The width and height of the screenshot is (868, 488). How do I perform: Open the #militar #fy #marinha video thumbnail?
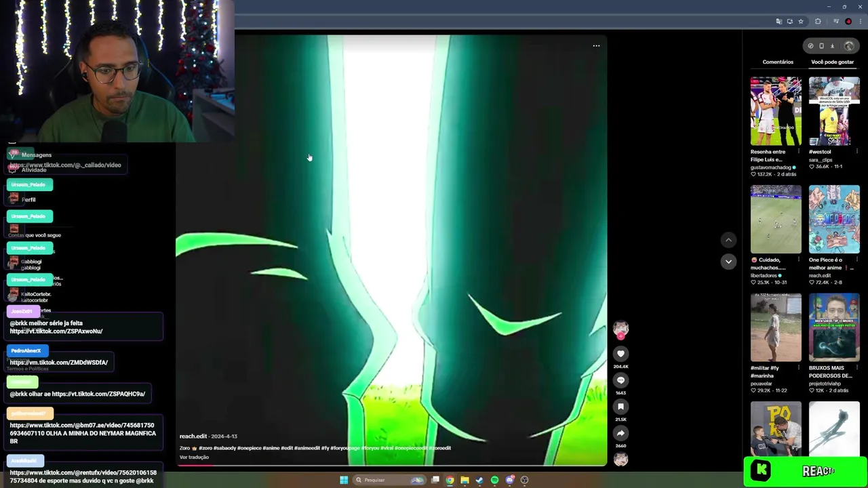coord(776,327)
